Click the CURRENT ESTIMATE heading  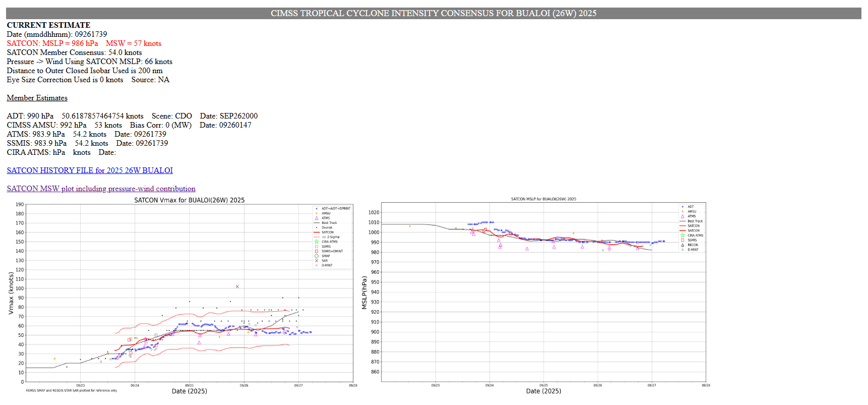[x=48, y=25]
